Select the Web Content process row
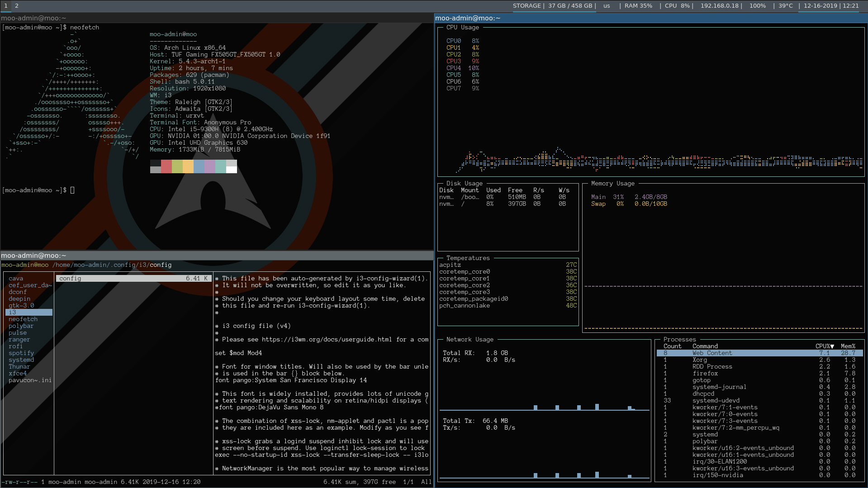This screenshot has width=868, height=488. 760,353
